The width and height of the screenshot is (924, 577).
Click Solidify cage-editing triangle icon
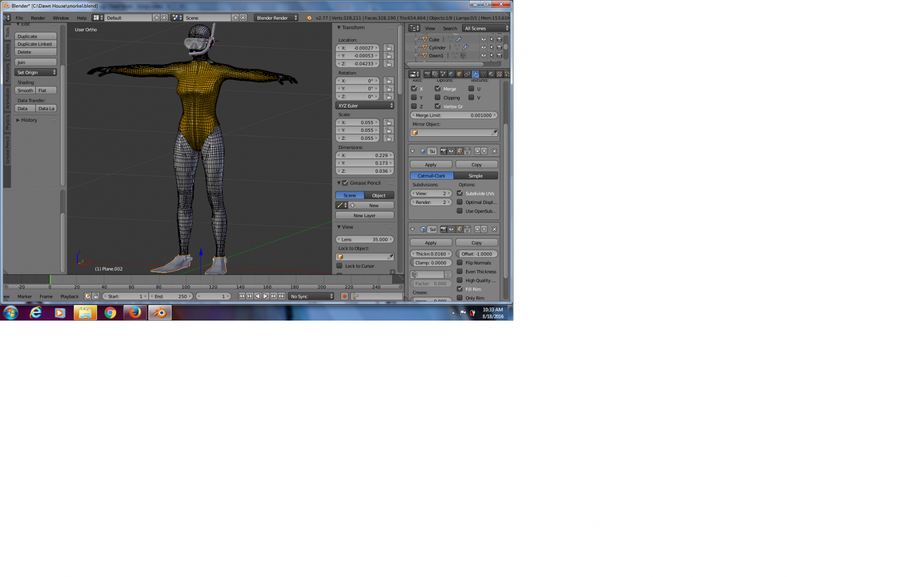coord(467,229)
